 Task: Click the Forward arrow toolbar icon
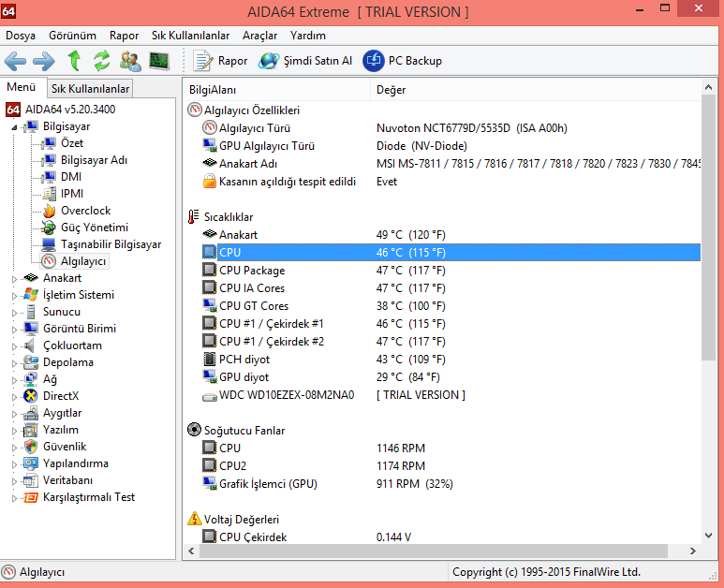click(44, 61)
